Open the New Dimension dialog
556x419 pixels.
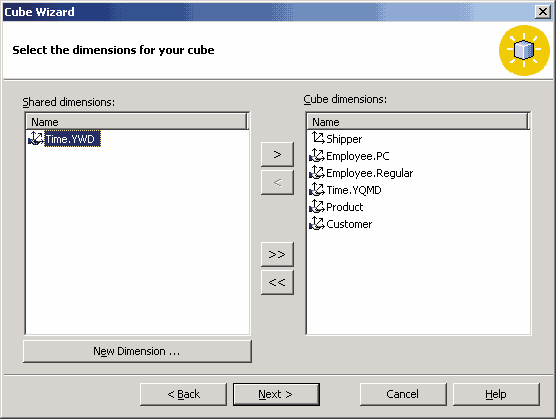(x=137, y=351)
